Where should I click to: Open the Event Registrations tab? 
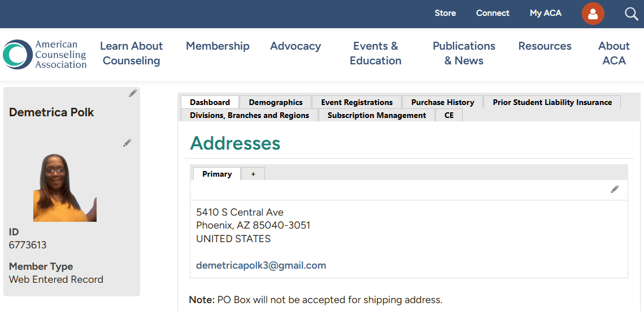tap(357, 102)
